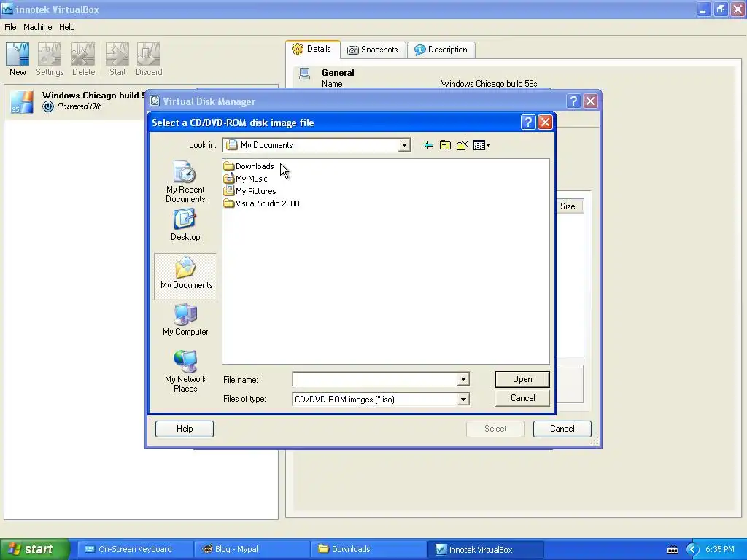Screen dimensions: 747x560
Task: Open My Recent Documents in places bar
Action: (x=185, y=182)
